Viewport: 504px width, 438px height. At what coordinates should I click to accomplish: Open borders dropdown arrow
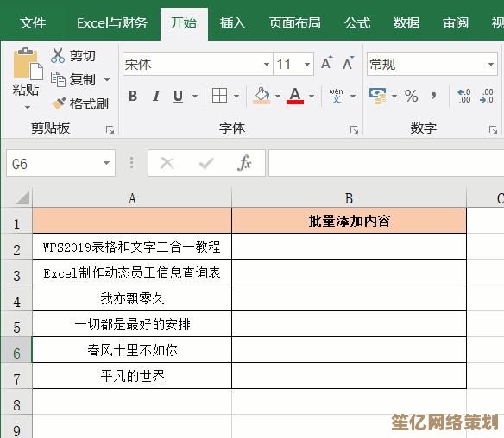click(236, 96)
